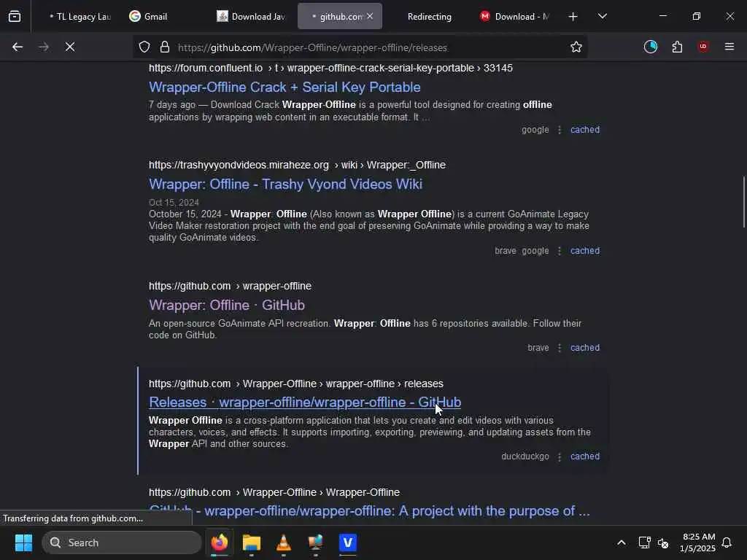Click the 'Oct 15, 2024' date text
The image size is (747, 560).
pyautogui.click(x=174, y=203)
